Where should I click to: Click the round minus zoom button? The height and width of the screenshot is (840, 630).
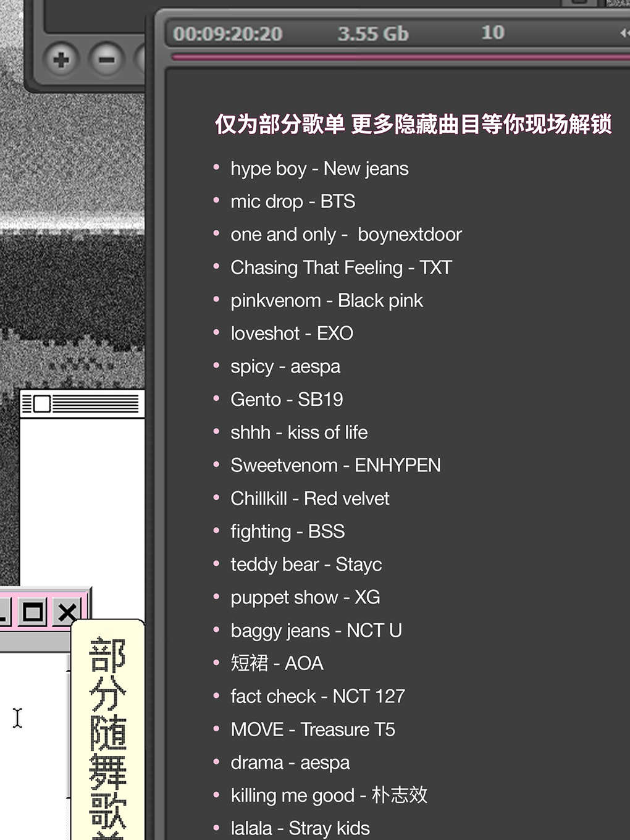point(107,60)
